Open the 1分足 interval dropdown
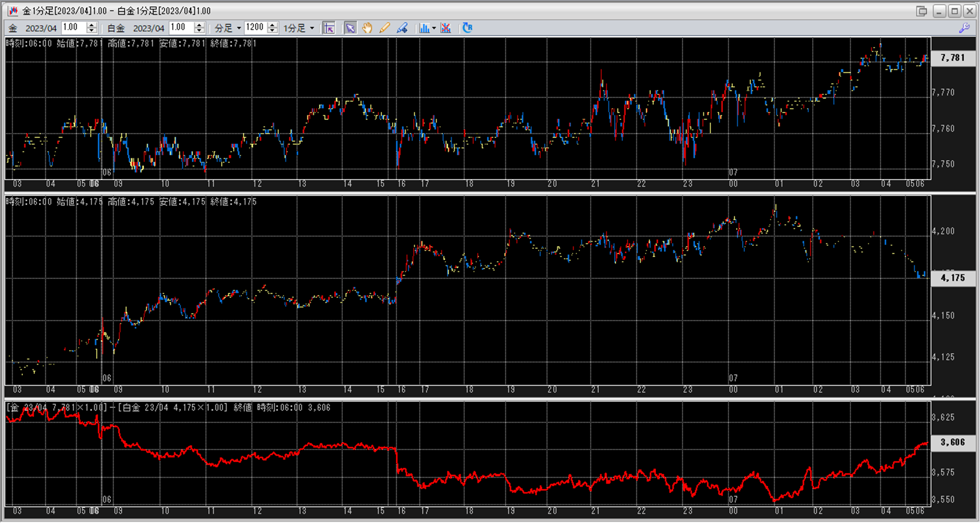Image resolution: width=980 pixels, height=523 pixels. tap(299, 28)
